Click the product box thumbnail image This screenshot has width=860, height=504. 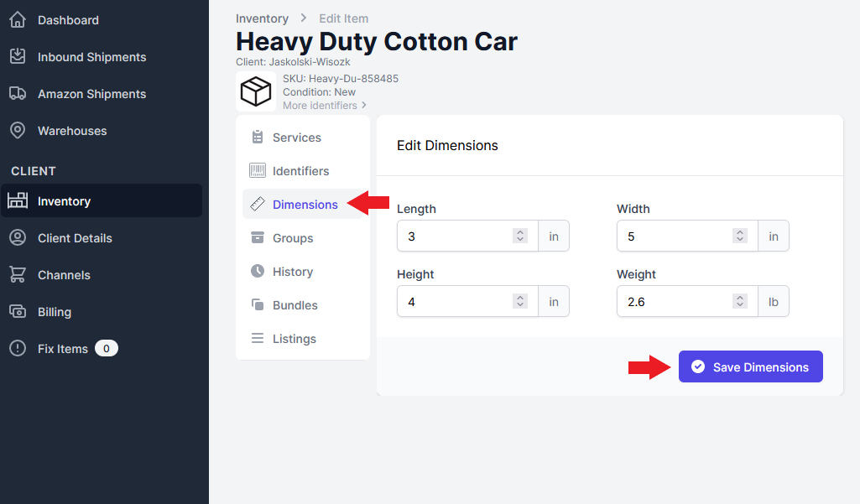click(256, 91)
